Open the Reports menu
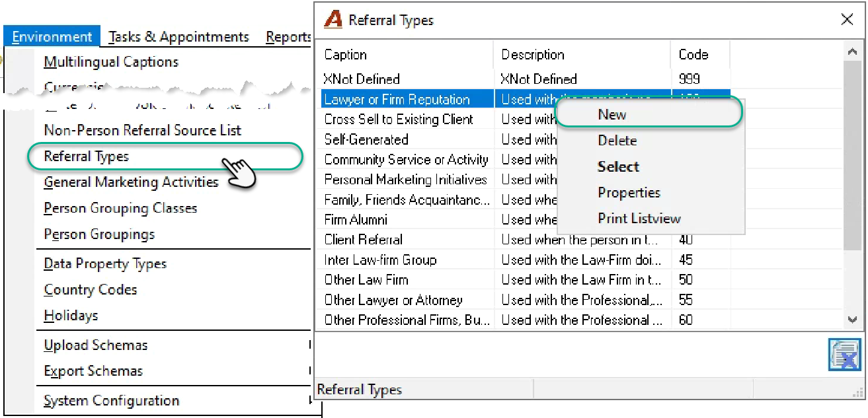The height and width of the screenshot is (418, 868). (288, 37)
